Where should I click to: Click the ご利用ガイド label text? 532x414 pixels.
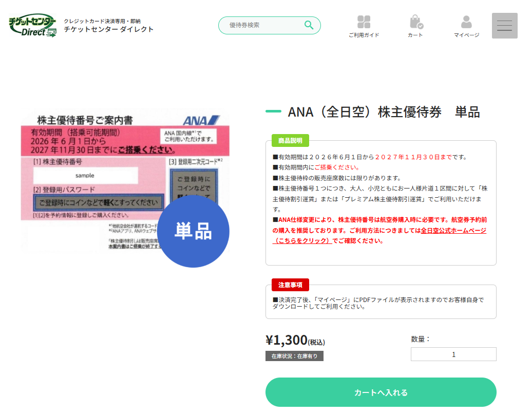pyautogui.click(x=364, y=35)
